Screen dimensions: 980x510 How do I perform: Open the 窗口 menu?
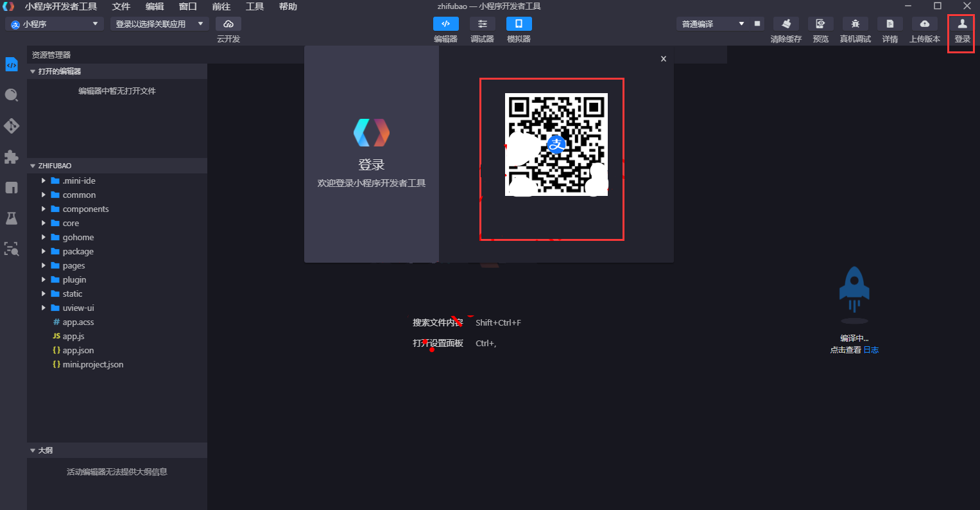187,6
